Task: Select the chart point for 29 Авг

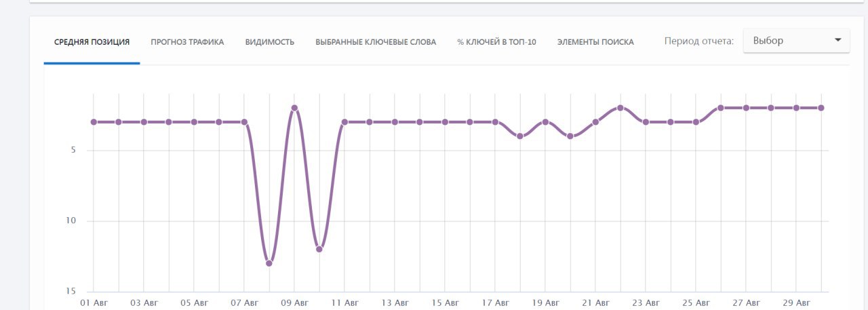Action: (796, 108)
